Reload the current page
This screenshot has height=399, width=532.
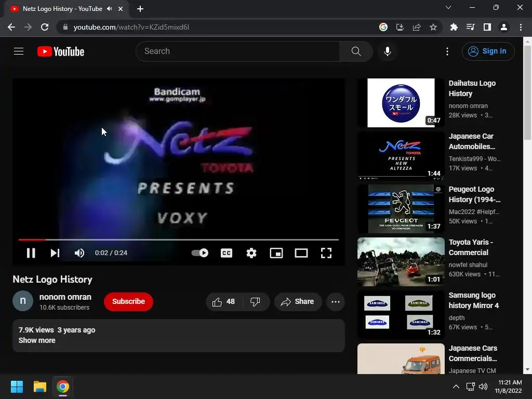pyautogui.click(x=45, y=27)
